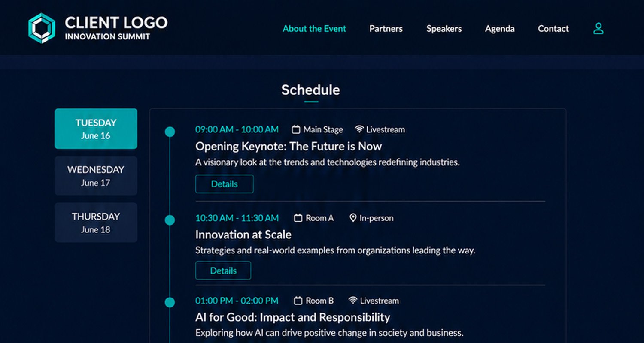Screen dimensions: 644x343
Task: Click Livestream label on AI for Good row
Action: [x=380, y=301]
